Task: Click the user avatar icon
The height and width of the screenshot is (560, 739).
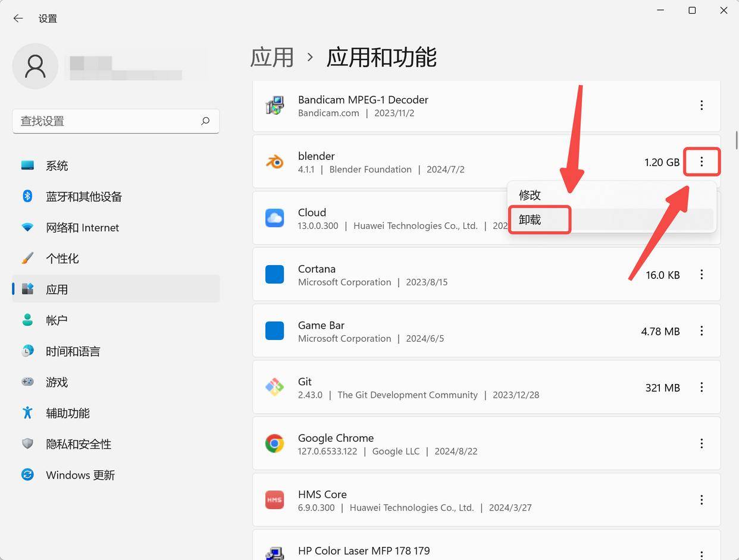Action: click(x=35, y=66)
